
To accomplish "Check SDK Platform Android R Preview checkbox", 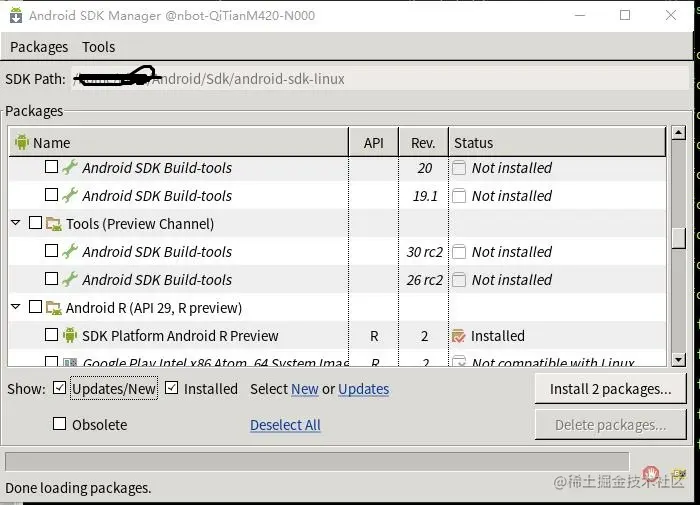I will point(51,335).
